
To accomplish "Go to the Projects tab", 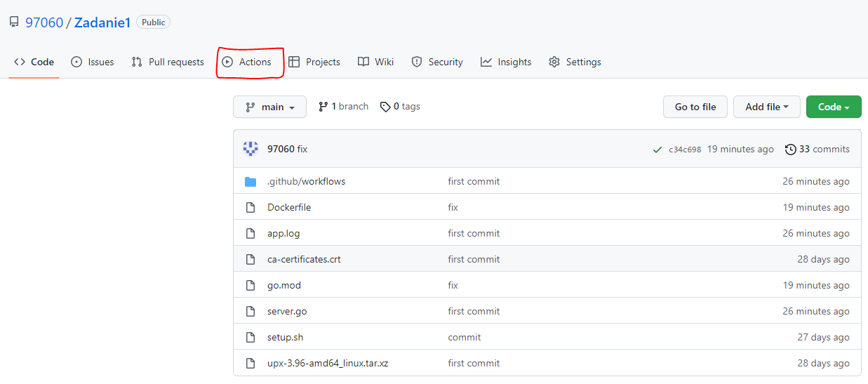I will point(314,62).
